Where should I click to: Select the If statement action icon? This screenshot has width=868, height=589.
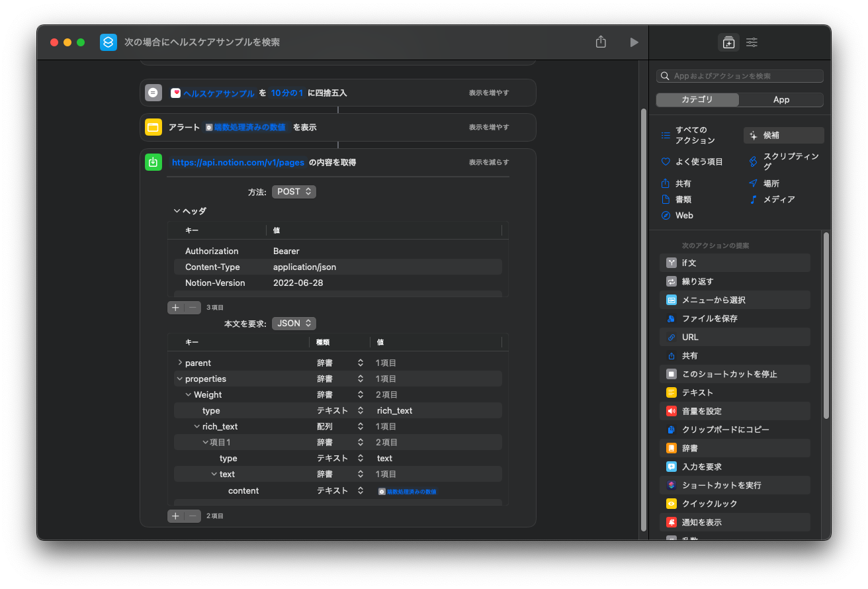pos(672,263)
